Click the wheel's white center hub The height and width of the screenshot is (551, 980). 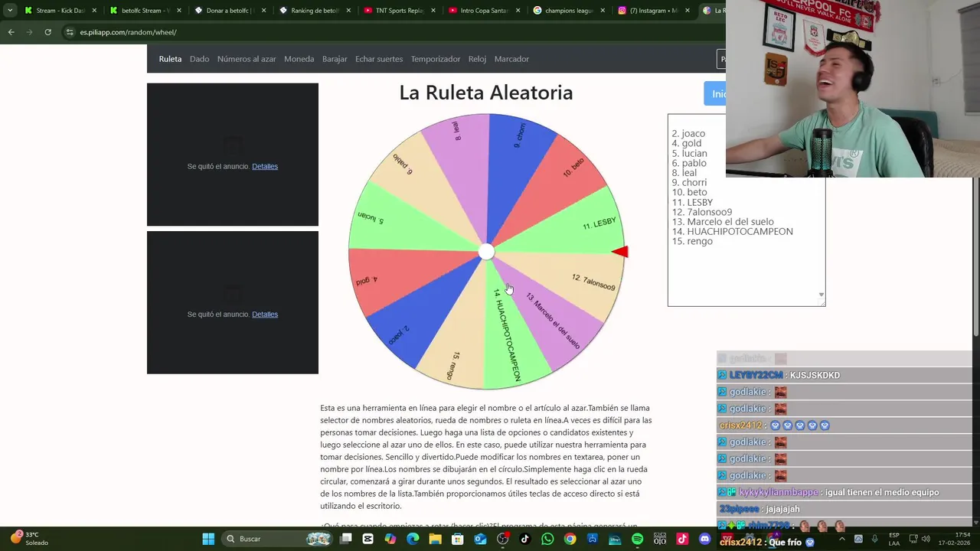486,252
